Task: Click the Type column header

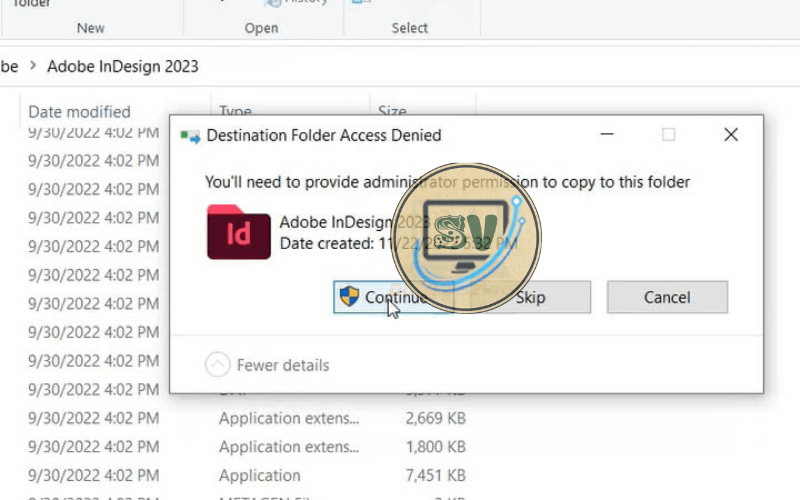Action: (235, 111)
